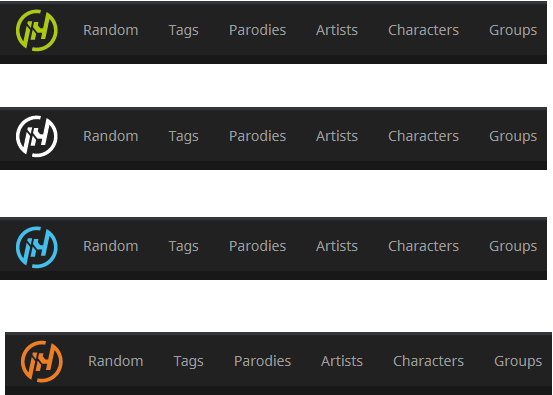The image size is (553, 395).
Task: Open Tags in the blue-logo navbar
Action: [183, 247]
